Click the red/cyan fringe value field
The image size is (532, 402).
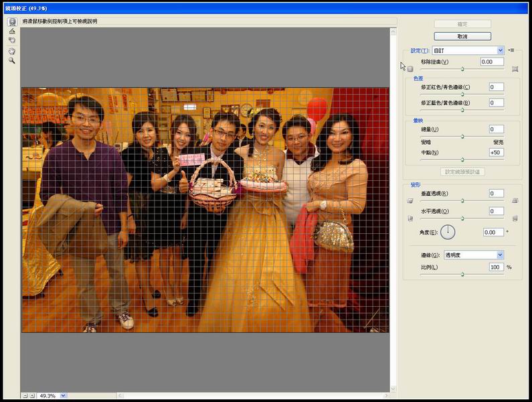click(497, 87)
